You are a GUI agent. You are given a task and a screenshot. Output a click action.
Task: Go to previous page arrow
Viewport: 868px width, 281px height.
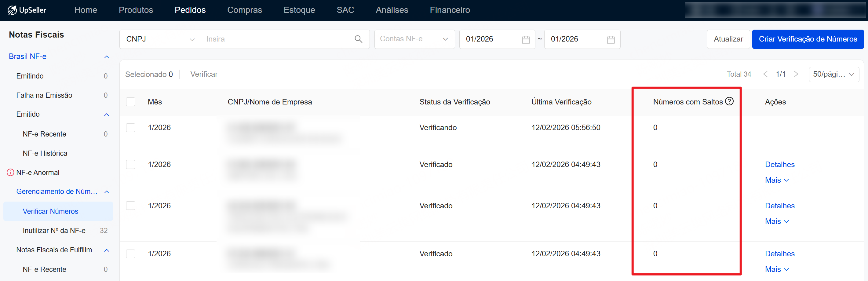click(x=765, y=74)
